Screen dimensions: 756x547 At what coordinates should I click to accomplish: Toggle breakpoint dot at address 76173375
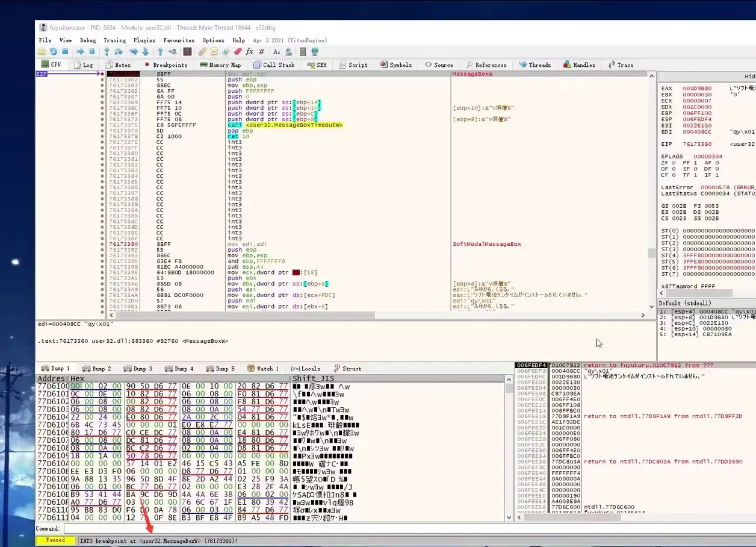click(x=102, y=125)
